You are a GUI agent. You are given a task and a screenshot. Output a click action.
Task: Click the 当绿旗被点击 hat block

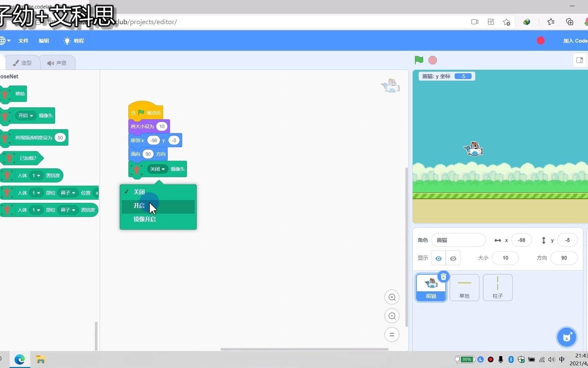pyautogui.click(x=146, y=111)
